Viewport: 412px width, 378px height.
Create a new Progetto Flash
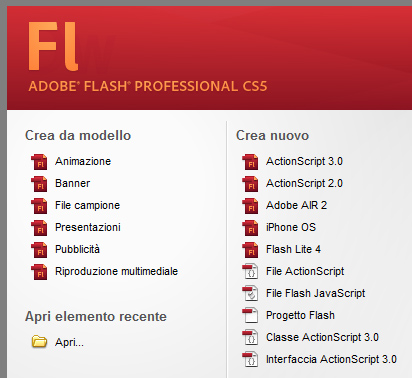point(300,315)
